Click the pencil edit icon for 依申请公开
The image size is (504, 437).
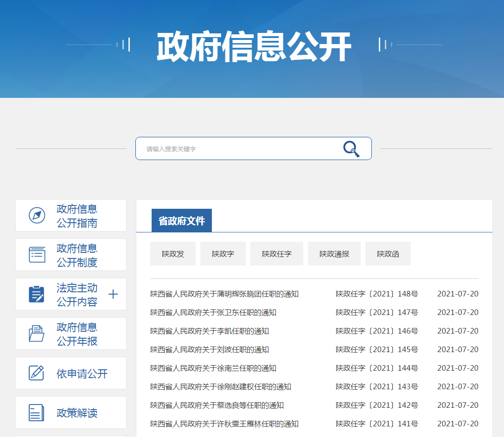point(37,373)
